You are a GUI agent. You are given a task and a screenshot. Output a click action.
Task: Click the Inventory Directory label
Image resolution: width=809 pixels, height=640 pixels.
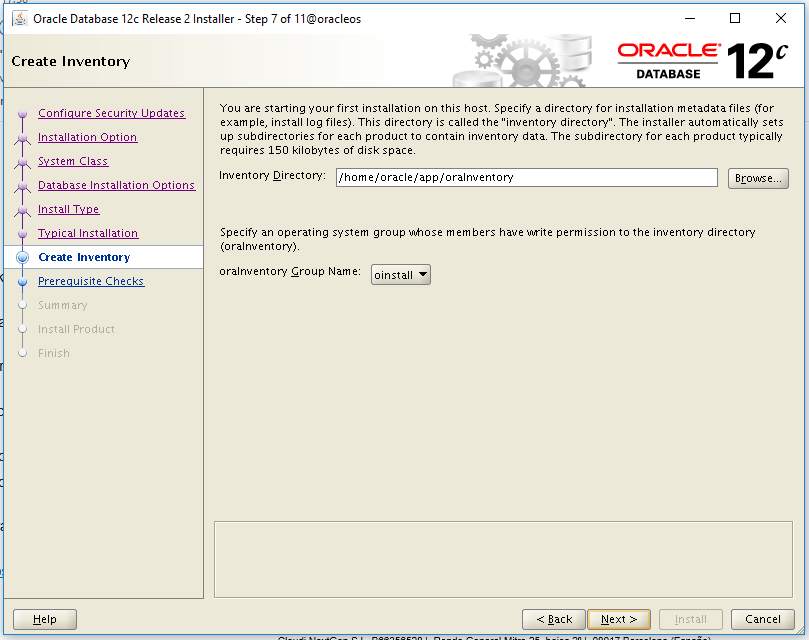pos(272,175)
